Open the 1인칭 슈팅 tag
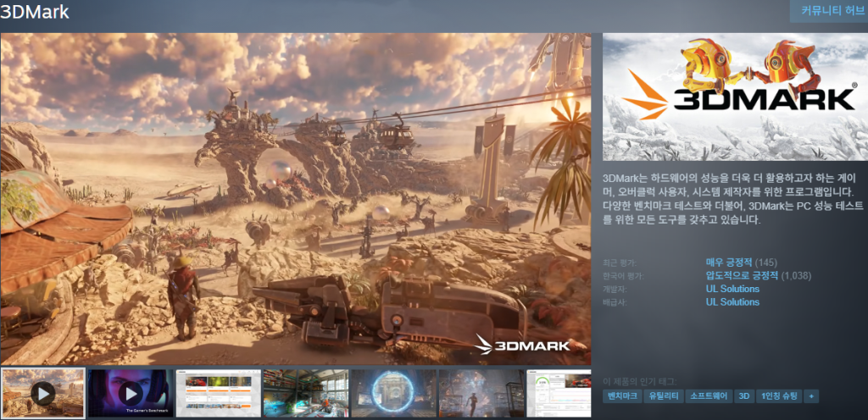The height and width of the screenshot is (420, 868). (778, 396)
